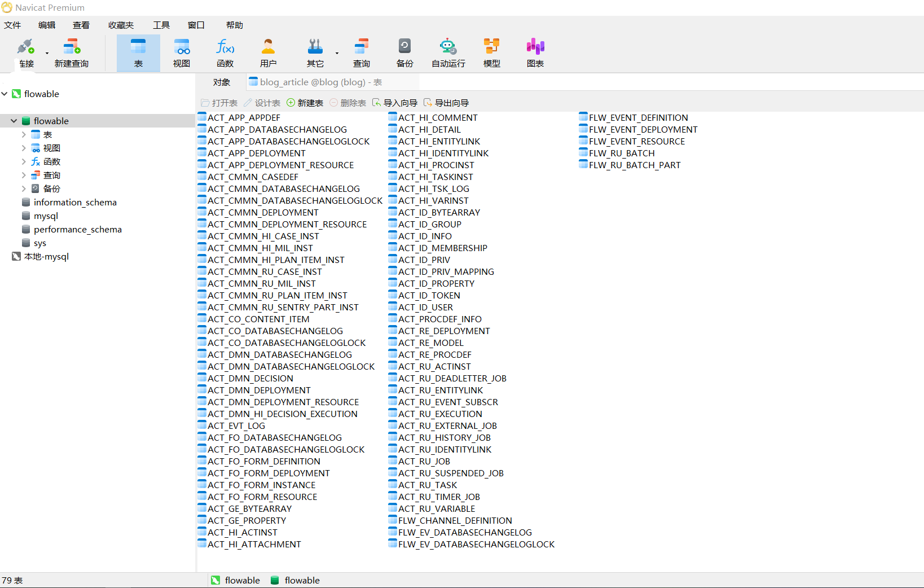
Task: Open the dropdown arrow beside 其它
Action: tap(337, 54)
